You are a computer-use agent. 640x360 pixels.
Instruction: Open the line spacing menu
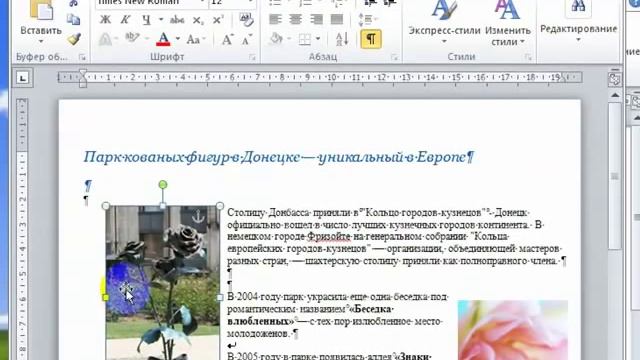368,19
